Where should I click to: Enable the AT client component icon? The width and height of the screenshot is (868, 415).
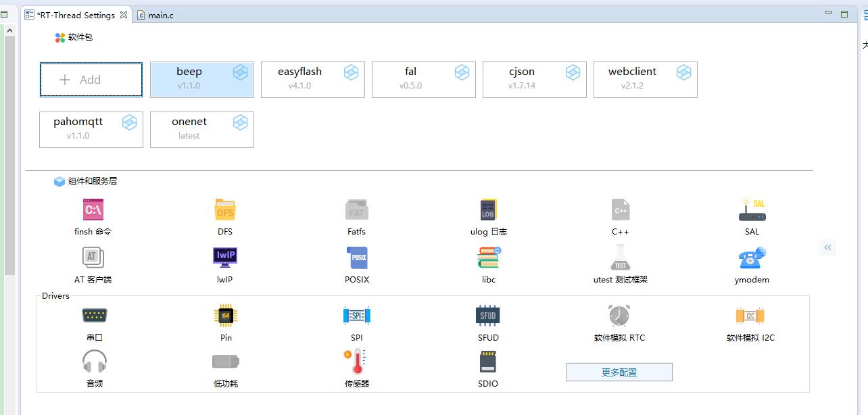click(x=93, y=258)
